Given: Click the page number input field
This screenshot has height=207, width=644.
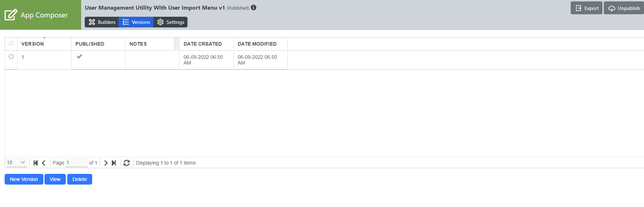Looking at the screenshot, I should pos(76,162).
